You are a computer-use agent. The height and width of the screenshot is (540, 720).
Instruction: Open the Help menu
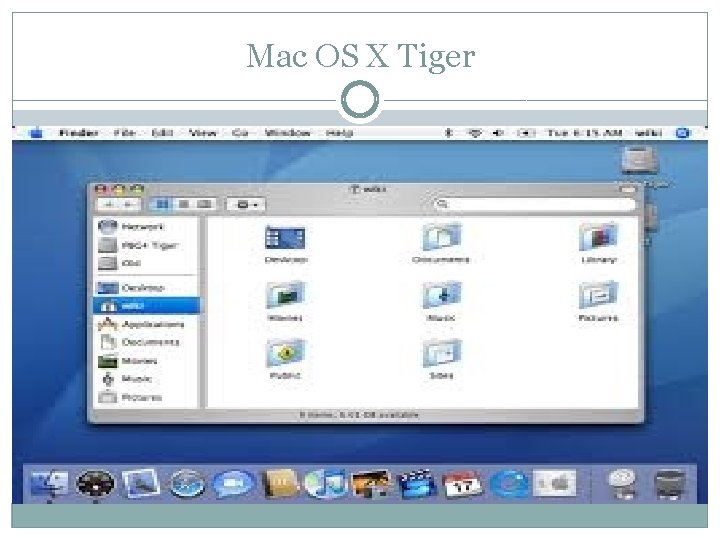pyautogui.click(x=339, y=133)
